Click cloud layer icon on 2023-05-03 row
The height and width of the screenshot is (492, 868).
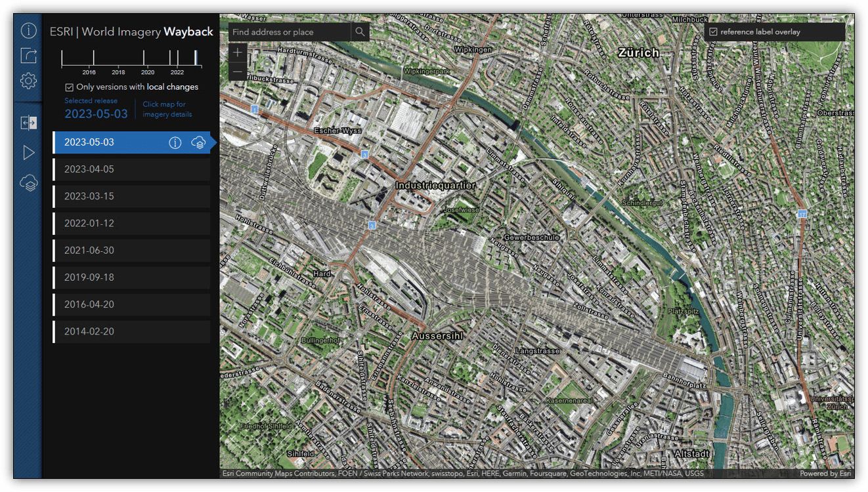tap(198, 142)
